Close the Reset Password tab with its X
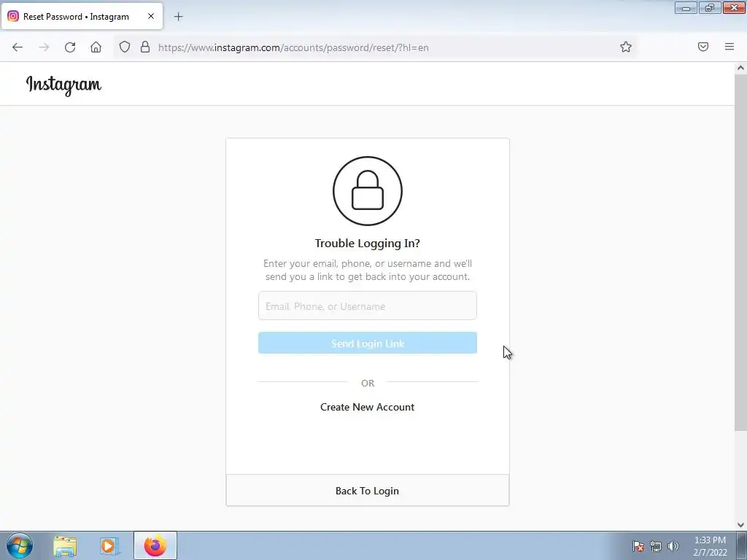The height and width of the screenshot is (560, 747). point(151,16)
